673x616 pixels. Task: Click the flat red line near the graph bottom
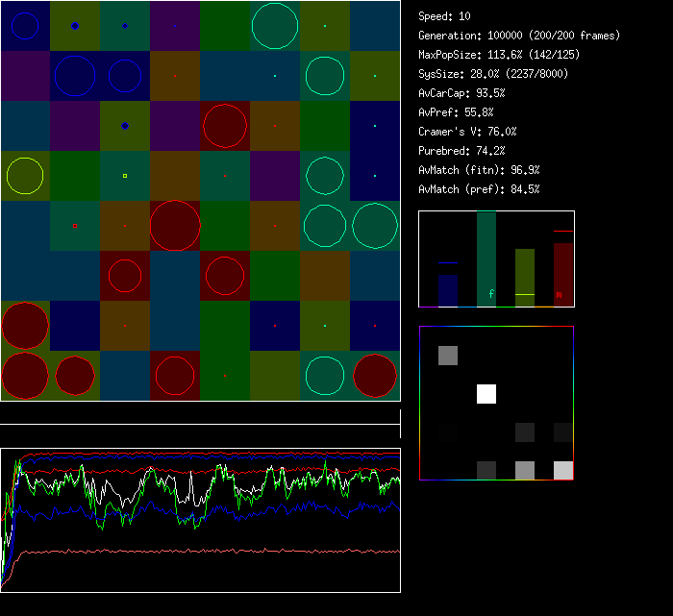click(x=212, y=552)
